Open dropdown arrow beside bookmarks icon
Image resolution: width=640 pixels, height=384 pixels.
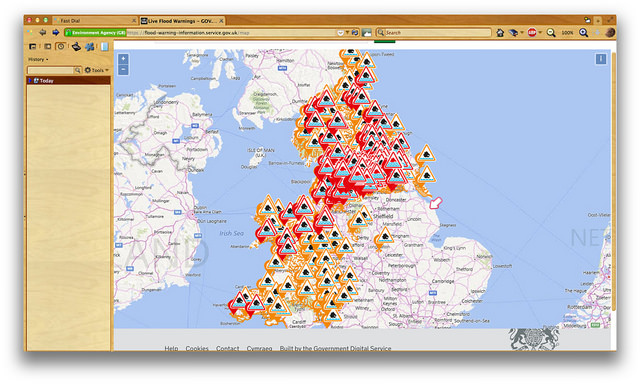(522, 33)
